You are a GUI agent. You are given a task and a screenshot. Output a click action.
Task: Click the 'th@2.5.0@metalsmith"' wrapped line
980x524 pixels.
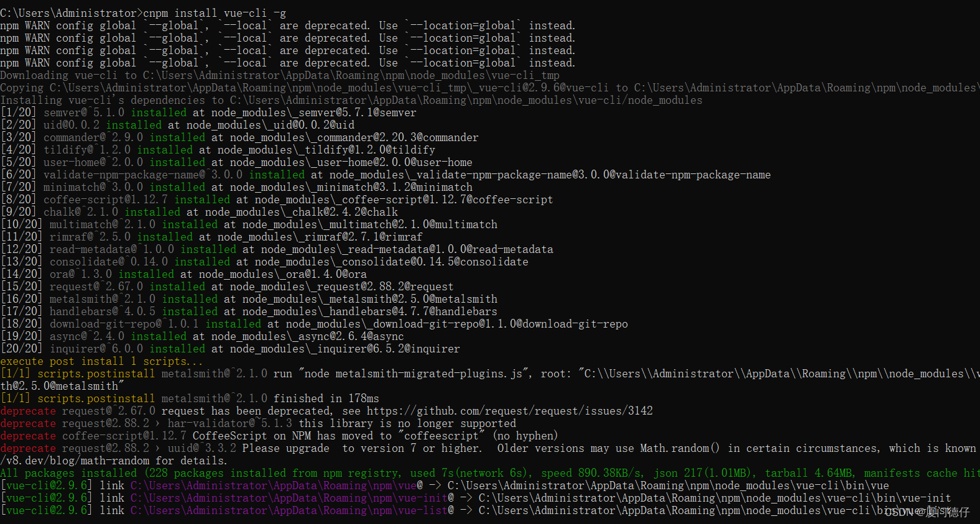click(62, 386)
